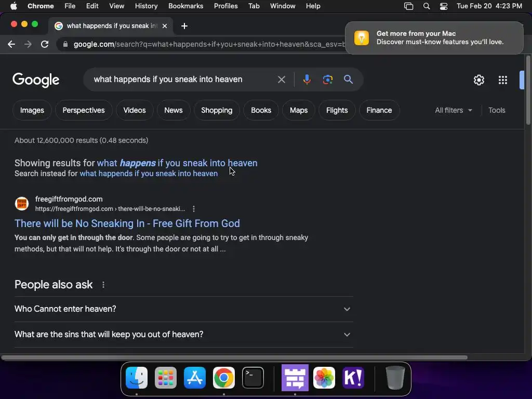Open the Google apps grid
Screen dimensions: 532x399
click(x=503, y=80)
